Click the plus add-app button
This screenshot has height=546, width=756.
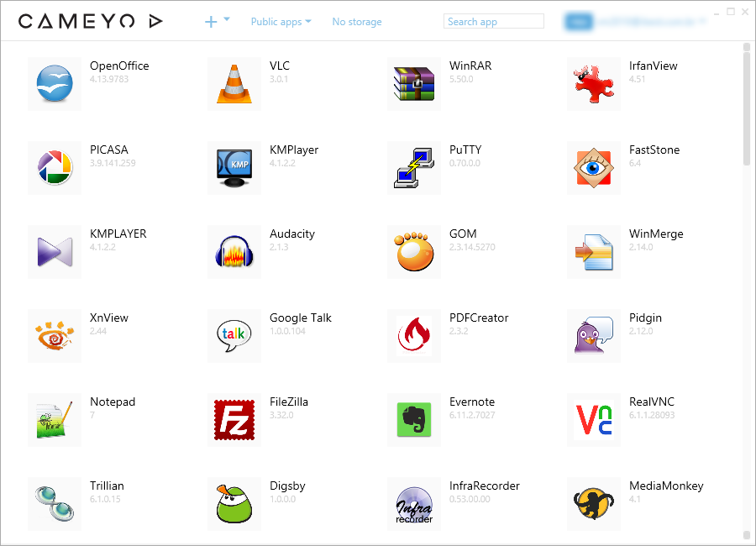click(211, 22)
